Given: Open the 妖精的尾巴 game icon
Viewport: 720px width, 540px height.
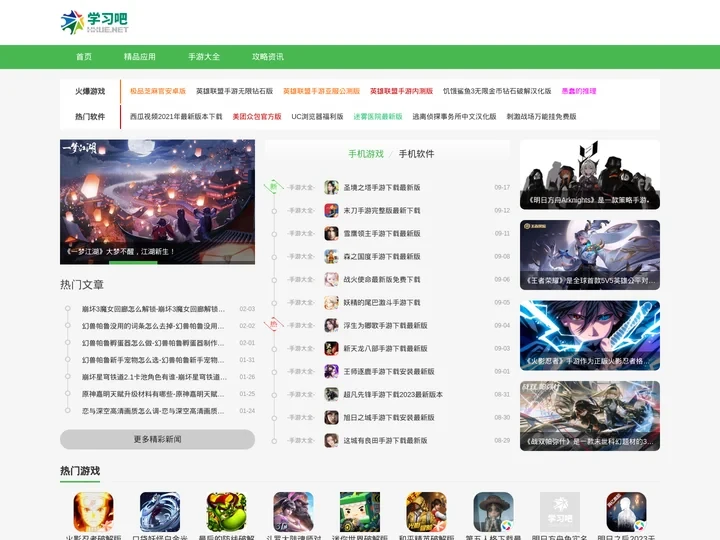Looking at the screenshot, I should [x=331, y=302].
